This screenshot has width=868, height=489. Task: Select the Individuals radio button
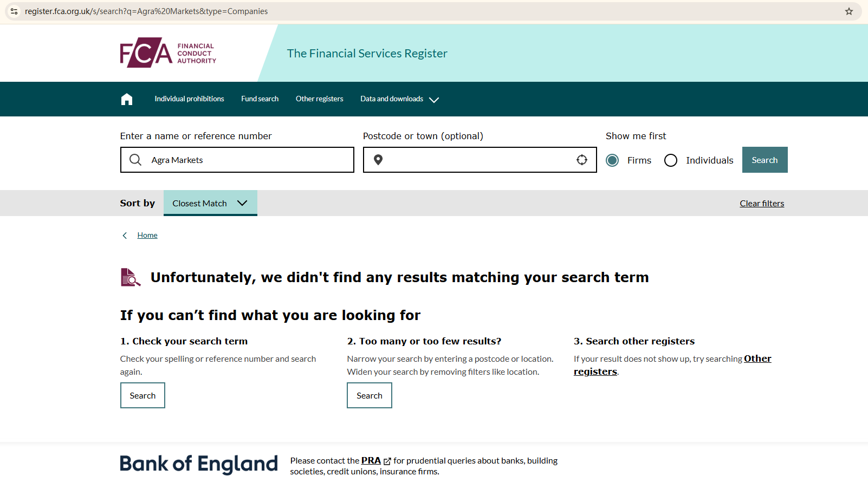671,160
